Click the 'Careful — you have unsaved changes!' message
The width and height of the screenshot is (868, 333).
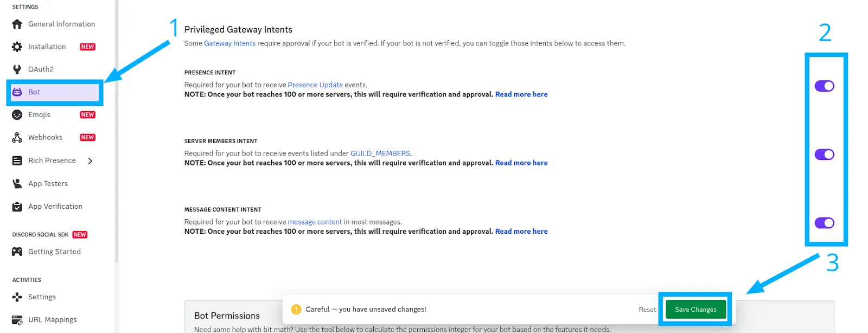point(366,310)
